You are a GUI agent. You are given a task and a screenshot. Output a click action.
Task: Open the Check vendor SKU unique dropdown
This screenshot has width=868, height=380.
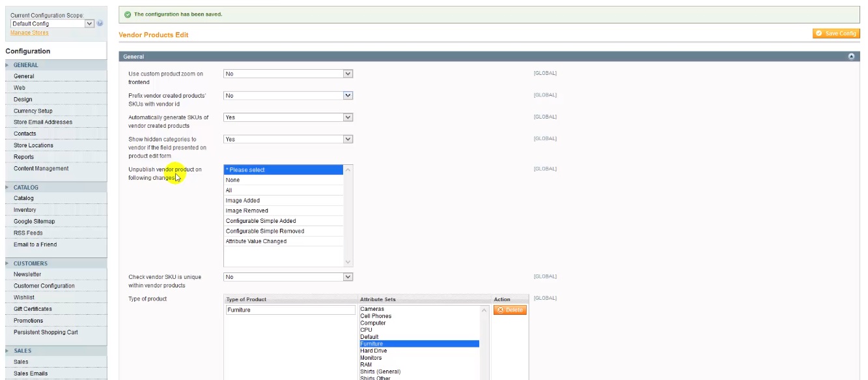[x=288, y=277]
